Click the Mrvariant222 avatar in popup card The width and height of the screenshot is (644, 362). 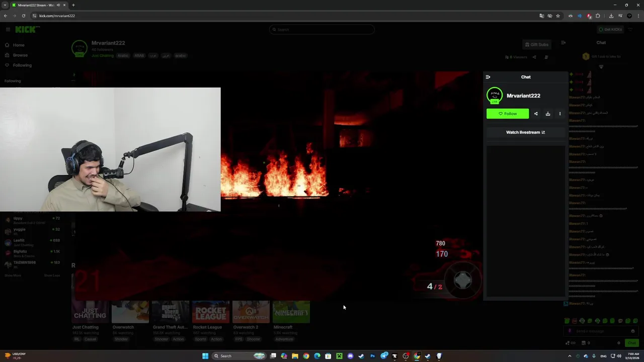point(495,96)
